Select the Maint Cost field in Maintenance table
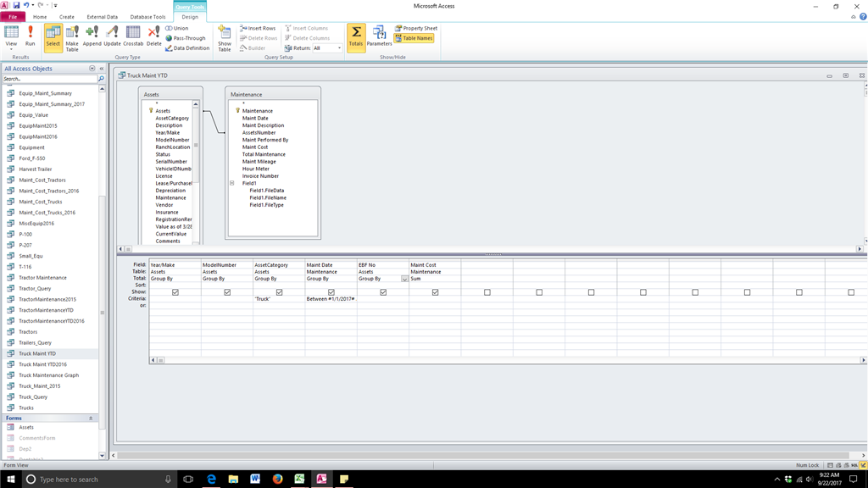Image resolution: width=868 pixels, height=488 pixels. 255,147
